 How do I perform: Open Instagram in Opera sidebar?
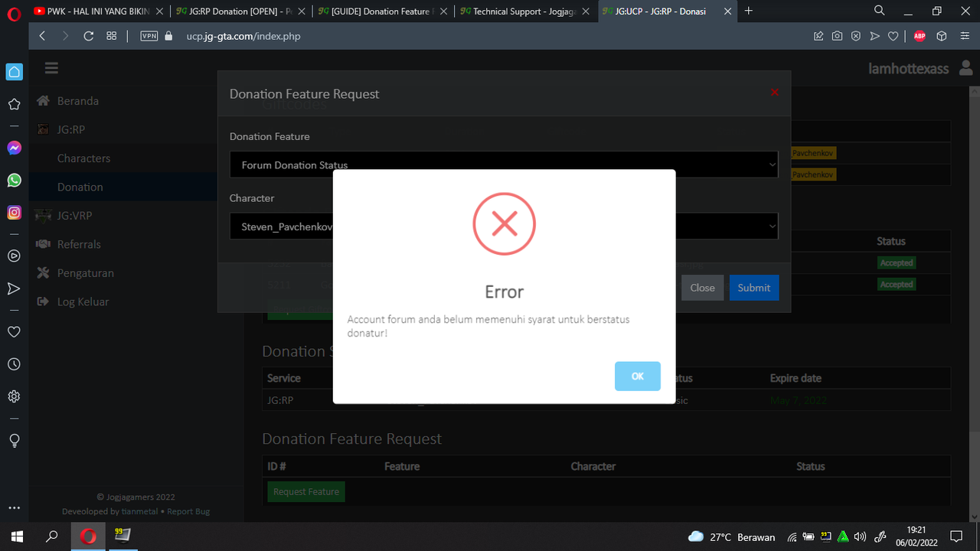(14, 213)
